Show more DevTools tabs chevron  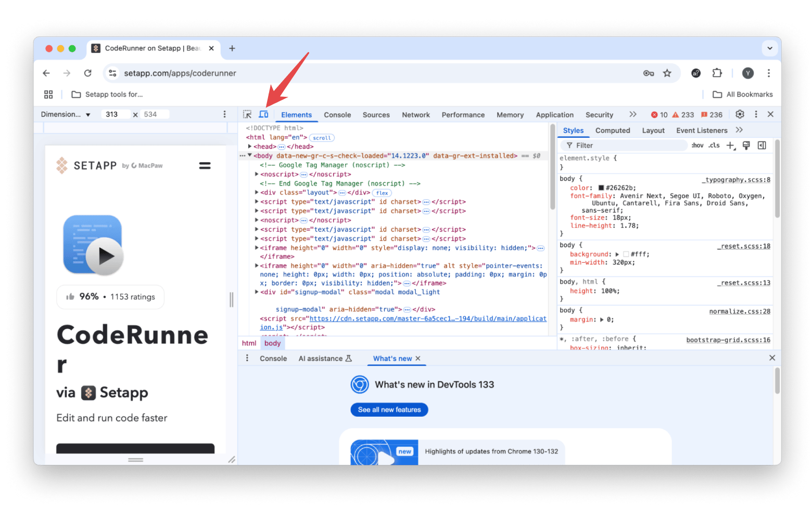click(x=632, y=114)
